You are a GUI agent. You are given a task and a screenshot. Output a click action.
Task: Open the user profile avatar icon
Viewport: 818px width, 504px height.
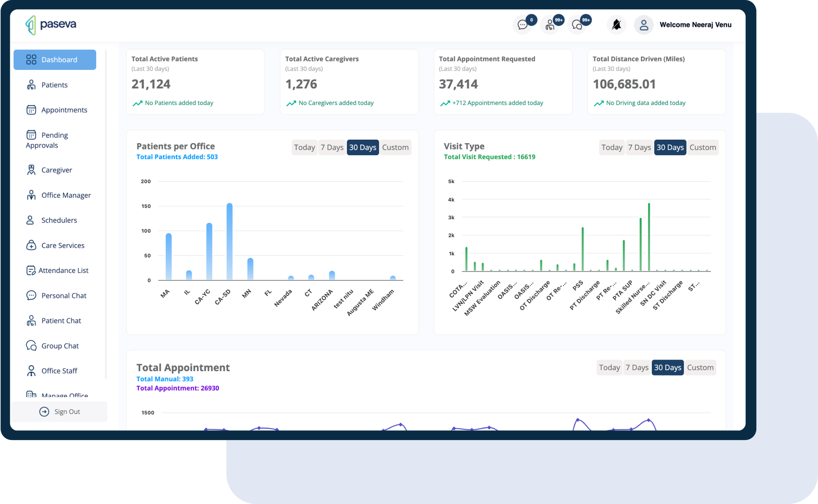(x=644, y=25)
